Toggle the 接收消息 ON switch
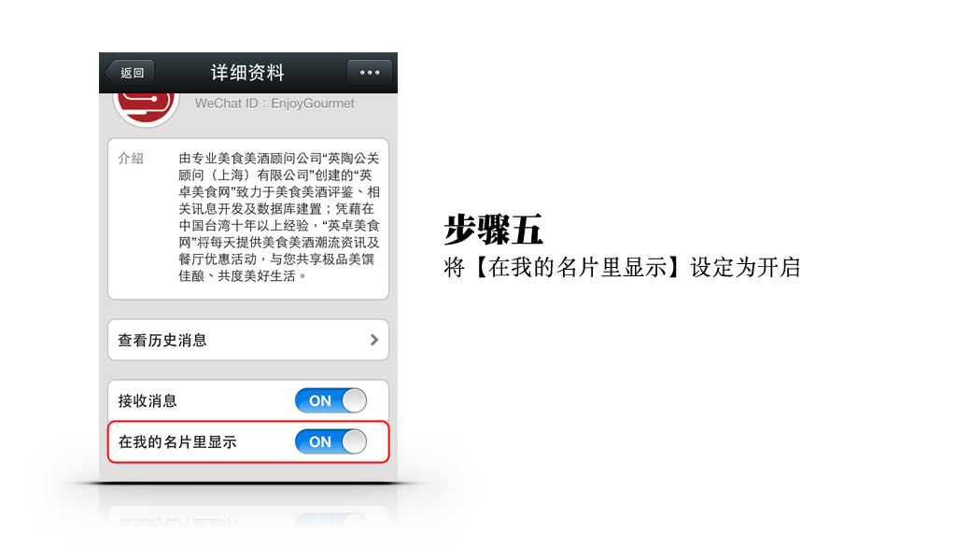Viewport: 956px width, 560px height. [331, 400]
